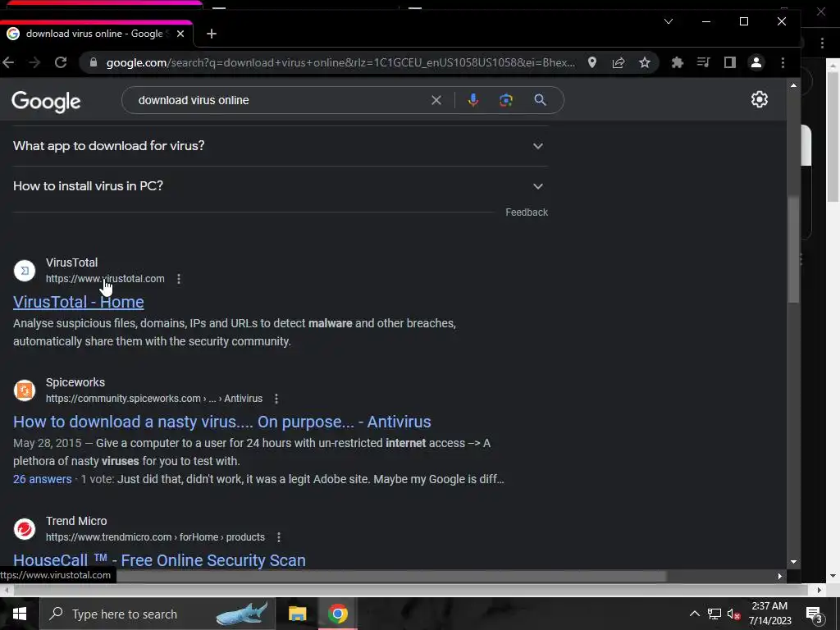Click the Spiceworks site favicon
The image size is (840, 630).
click(x=24, y=390)
